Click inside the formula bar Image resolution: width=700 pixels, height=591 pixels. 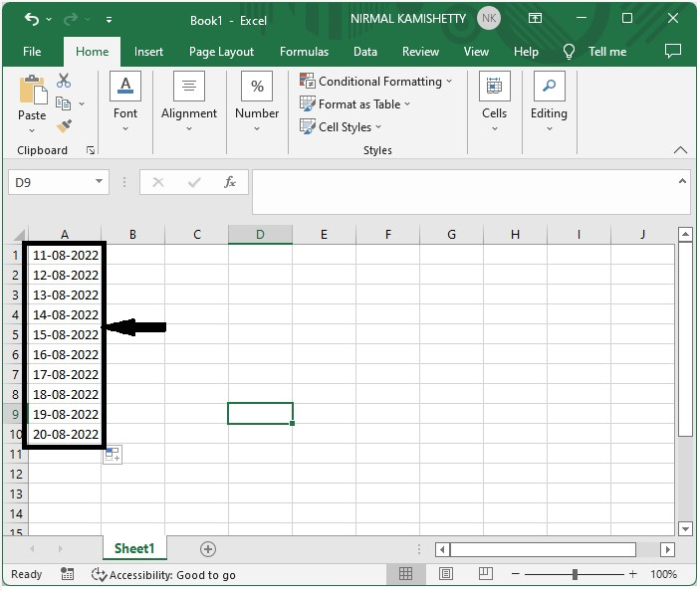[464, 191]
